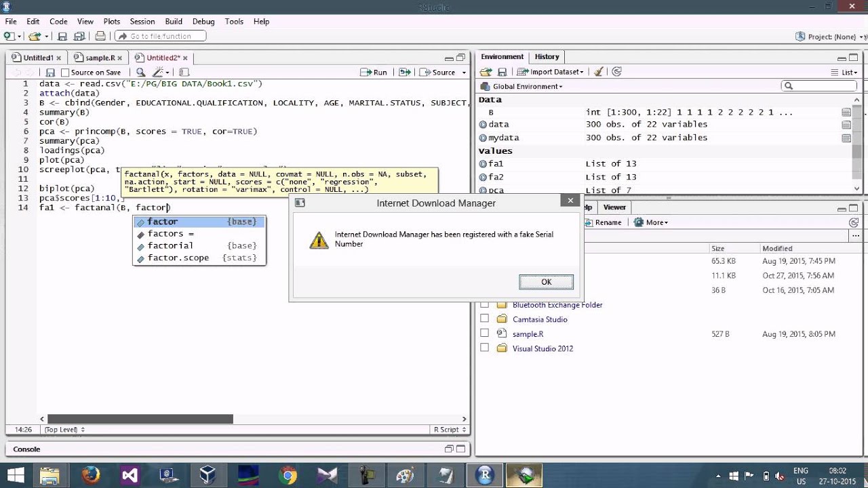Open the Project (None) dropdown
The height and width of the screenshot is (488, 868).
click(831, 37)
